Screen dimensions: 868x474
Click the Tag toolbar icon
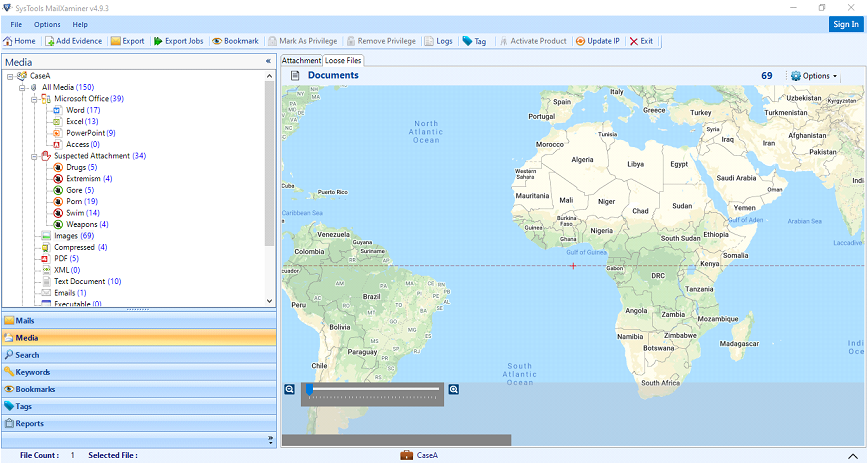coord(467,41)
